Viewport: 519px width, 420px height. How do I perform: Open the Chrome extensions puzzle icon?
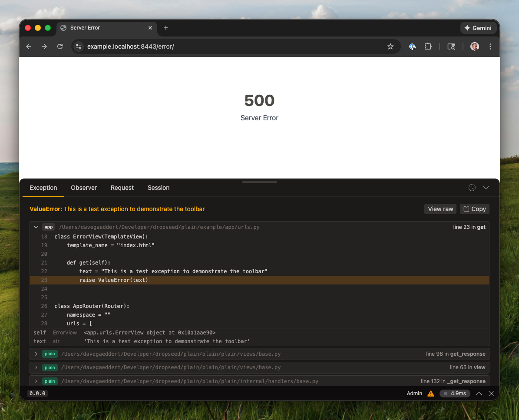tap(428, 46)
